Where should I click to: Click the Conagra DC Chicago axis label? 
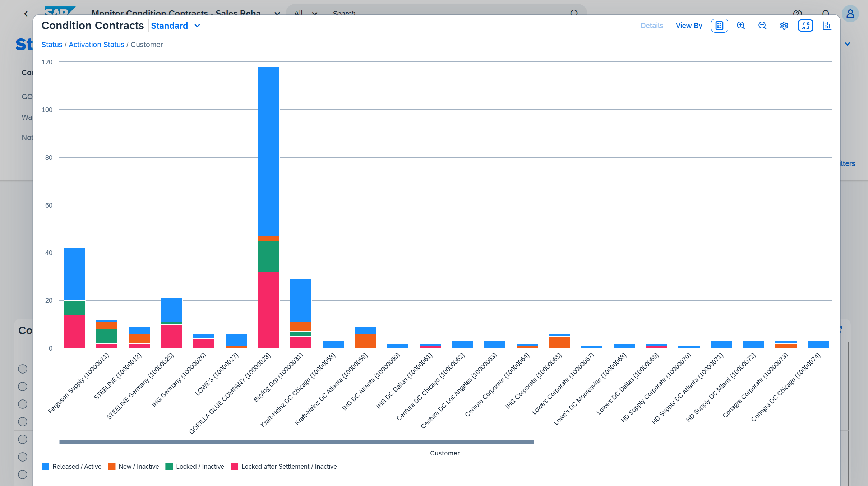(x=786, y=387)
